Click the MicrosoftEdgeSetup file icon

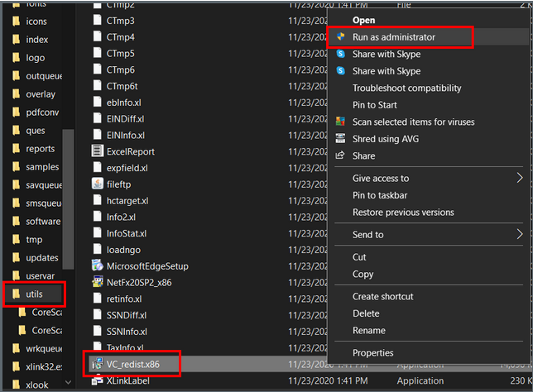96,266
